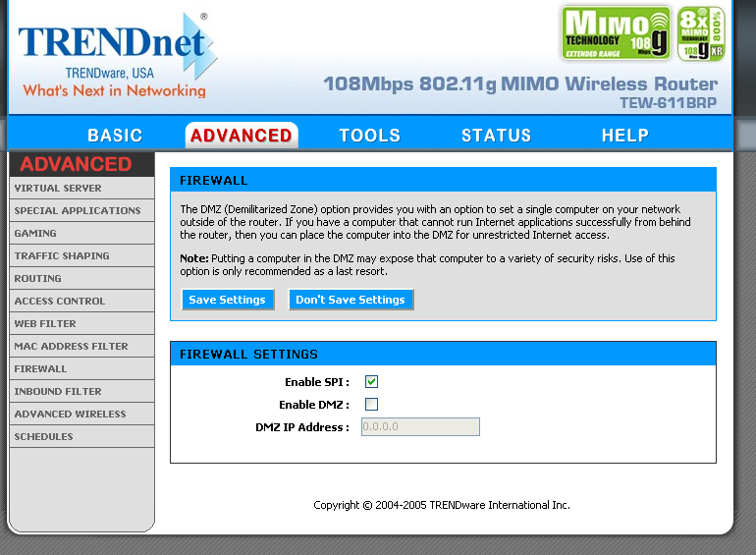Click the Save Settings button
756x555 pixels.
(228, 300)
